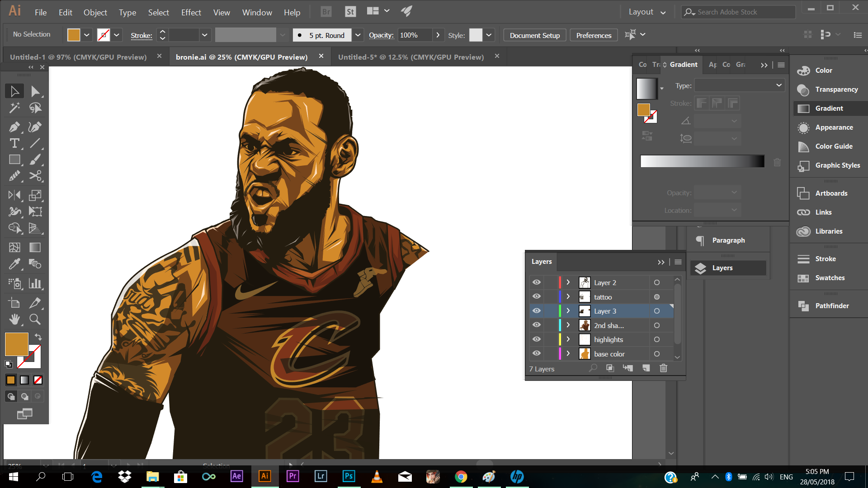Switch to Draw Behind mode
This screenshot has height=488, width=868.
pyautogui.click(x=24, y=397)
